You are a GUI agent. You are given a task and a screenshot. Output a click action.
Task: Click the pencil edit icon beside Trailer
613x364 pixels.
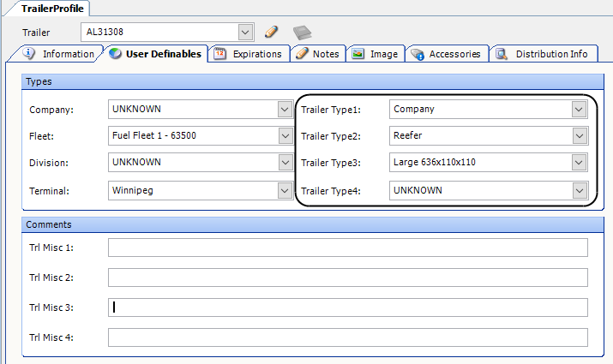coord(271,32)
